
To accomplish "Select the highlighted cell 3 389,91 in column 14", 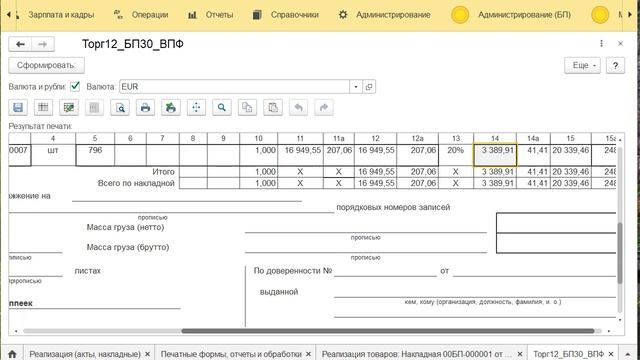I will tap(495, 155).
